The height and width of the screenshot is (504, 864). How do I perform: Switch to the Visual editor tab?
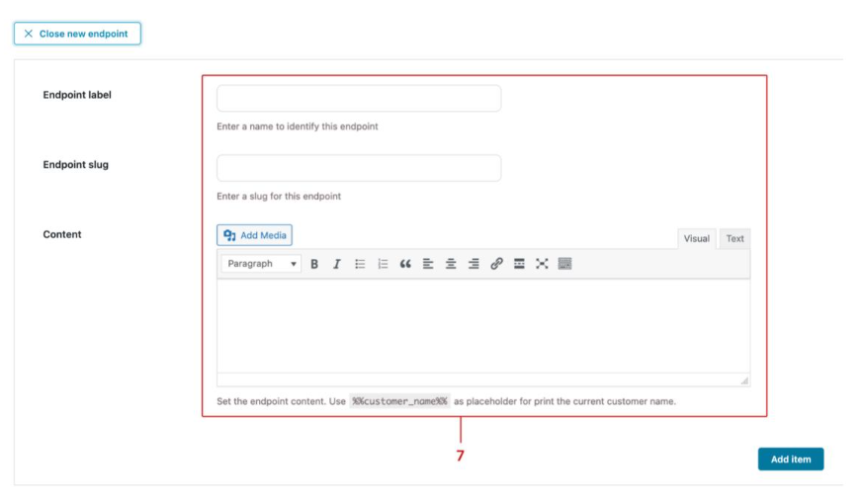click(x=697, y=238)
